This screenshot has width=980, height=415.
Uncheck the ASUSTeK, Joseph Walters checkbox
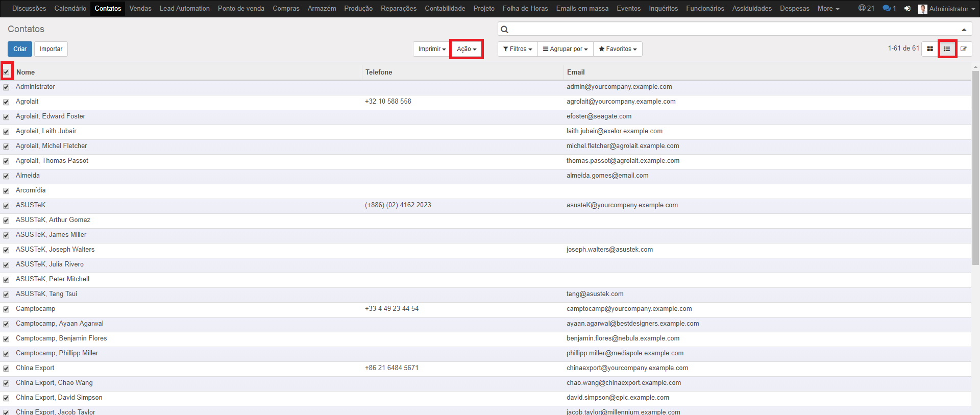[x=6, y=250]
